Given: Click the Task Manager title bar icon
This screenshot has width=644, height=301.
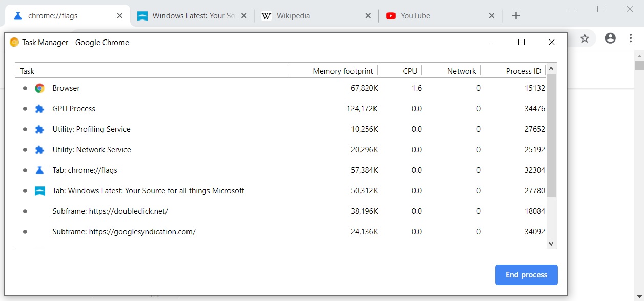Looking at the screenshot, I should (14, 43).
